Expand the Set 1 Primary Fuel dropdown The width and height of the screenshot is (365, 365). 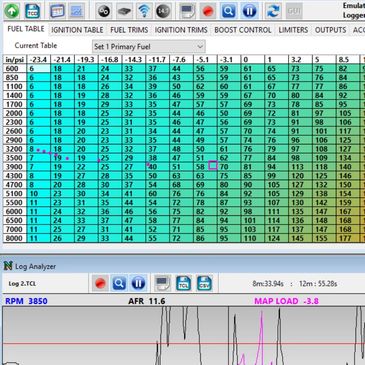(149, 47)
